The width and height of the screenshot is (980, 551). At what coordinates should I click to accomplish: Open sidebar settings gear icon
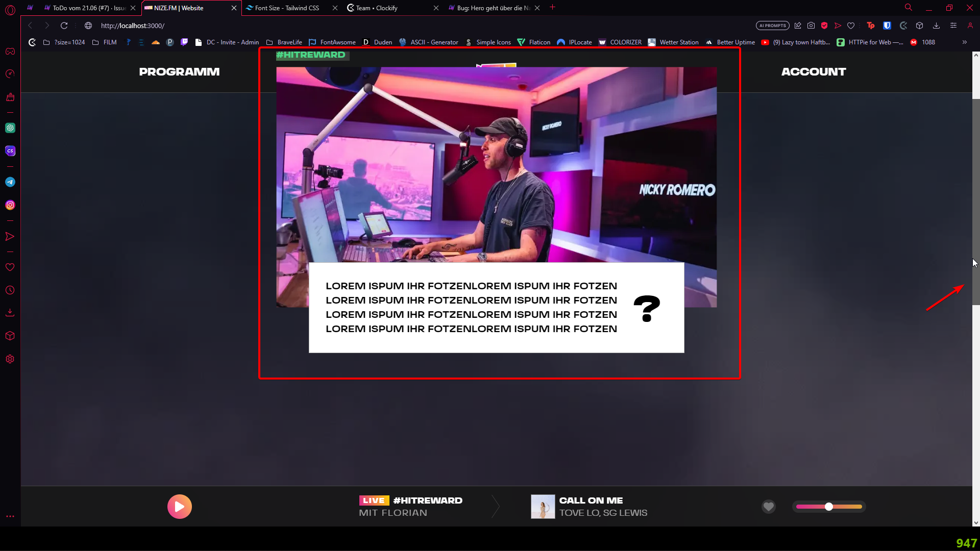click(x=10, y=359)
